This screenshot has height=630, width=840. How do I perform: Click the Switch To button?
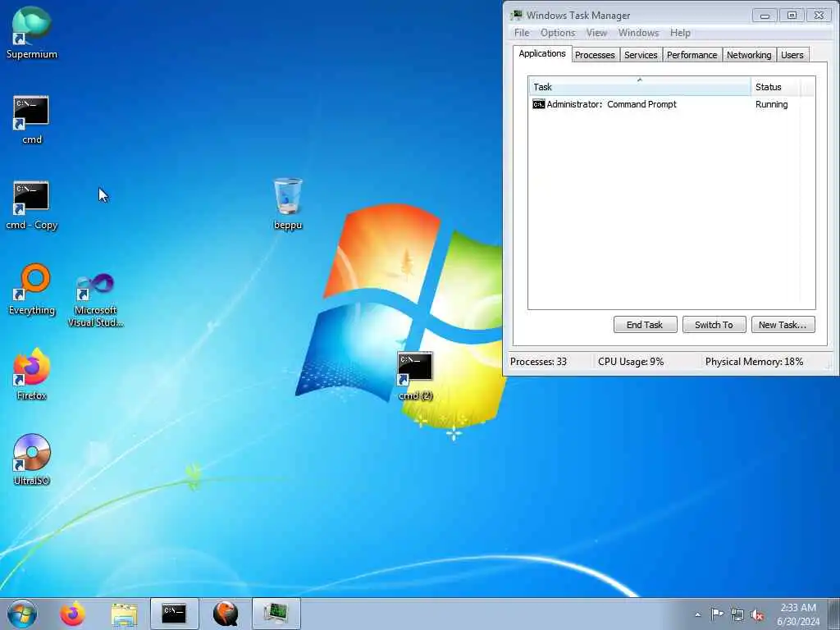714,325
